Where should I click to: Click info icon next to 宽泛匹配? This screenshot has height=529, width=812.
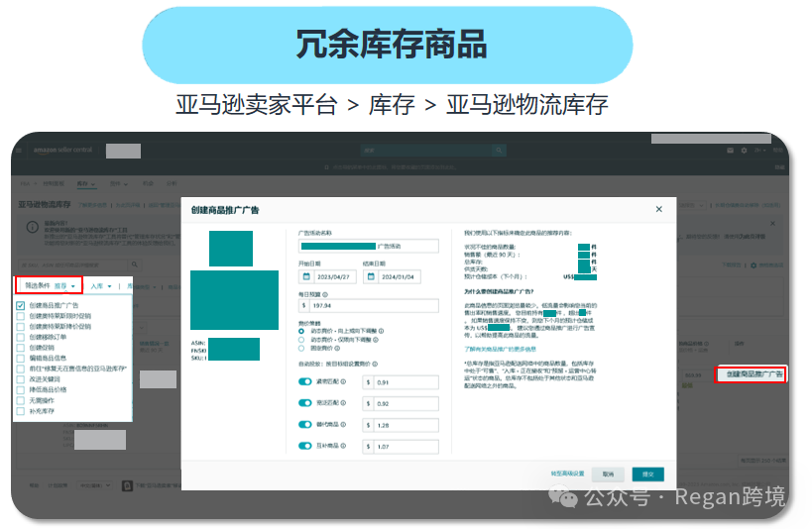[x=343, y=403]
